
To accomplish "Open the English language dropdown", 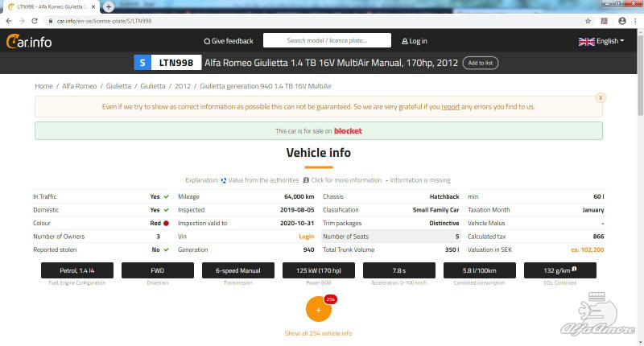I will 601,41.
